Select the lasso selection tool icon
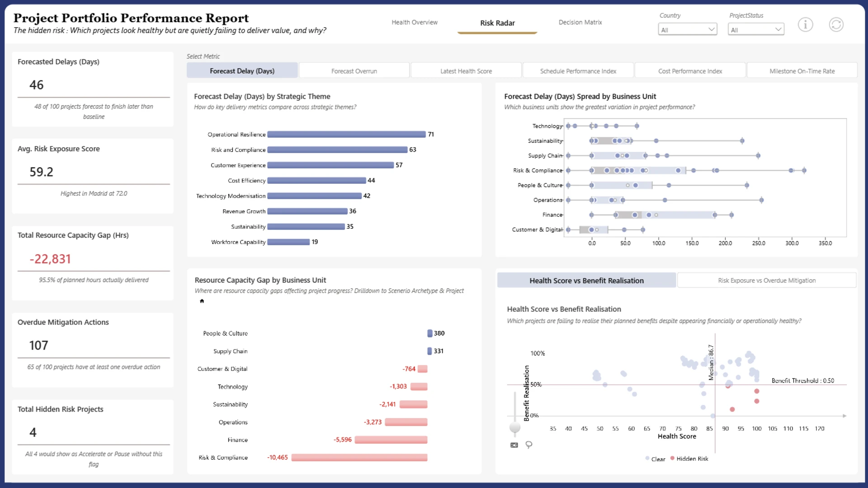Image resolution: width=868 pixels, height=488 pixels. pyautogui.click(x=529, y=445)
